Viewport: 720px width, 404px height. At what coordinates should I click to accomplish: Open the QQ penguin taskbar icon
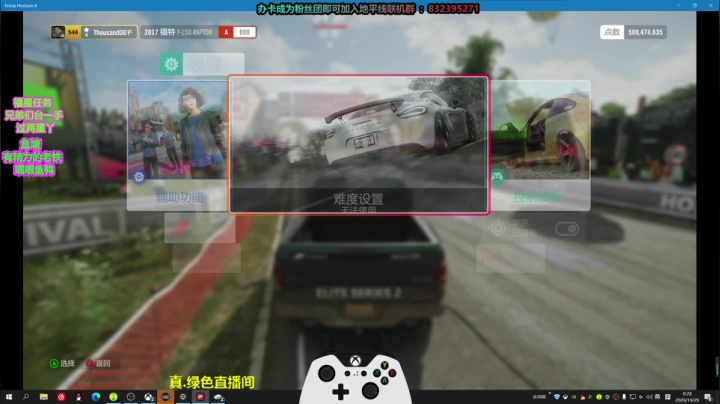point(79,397)
